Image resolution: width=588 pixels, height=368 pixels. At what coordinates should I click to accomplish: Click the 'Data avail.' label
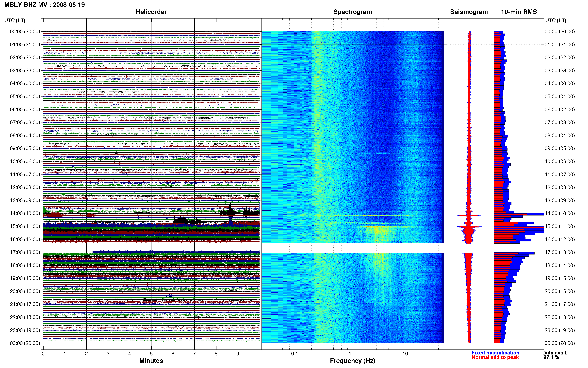tap(555, 353)
